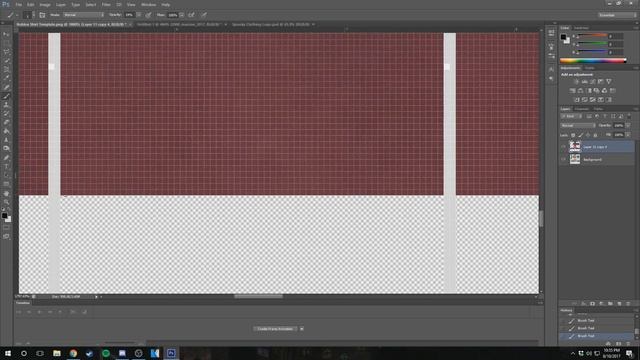The image size is (640, 360).
Task: Open arrow beside Create Frame Animation
Action: [302, 329]
